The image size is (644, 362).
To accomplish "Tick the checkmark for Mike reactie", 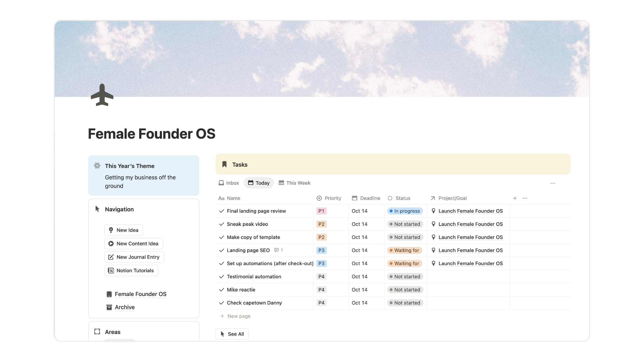I will [x=221, y=290].
